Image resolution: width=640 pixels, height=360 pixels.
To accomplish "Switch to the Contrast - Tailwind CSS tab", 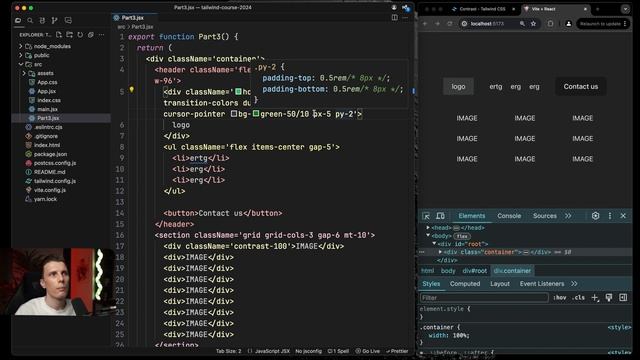I will point(482,9).
